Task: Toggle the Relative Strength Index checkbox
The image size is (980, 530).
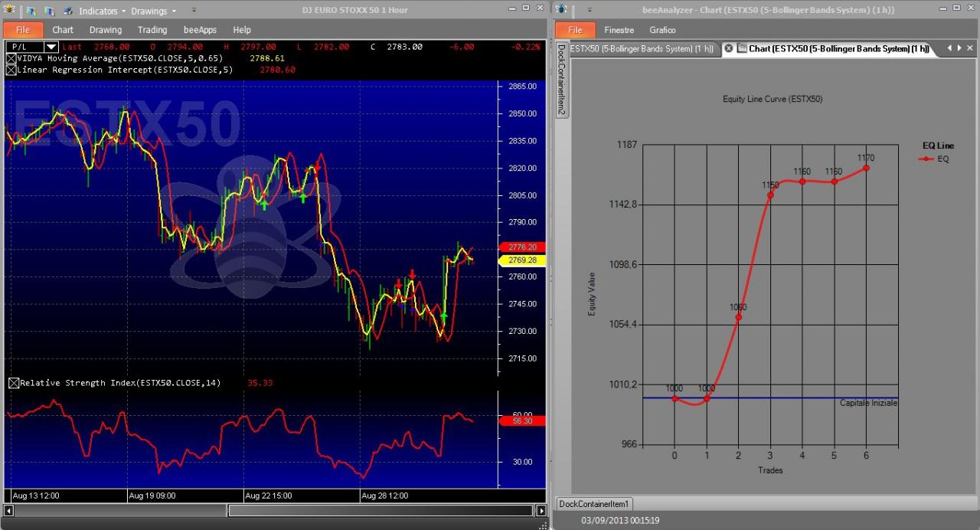Action: pos(14,383)
